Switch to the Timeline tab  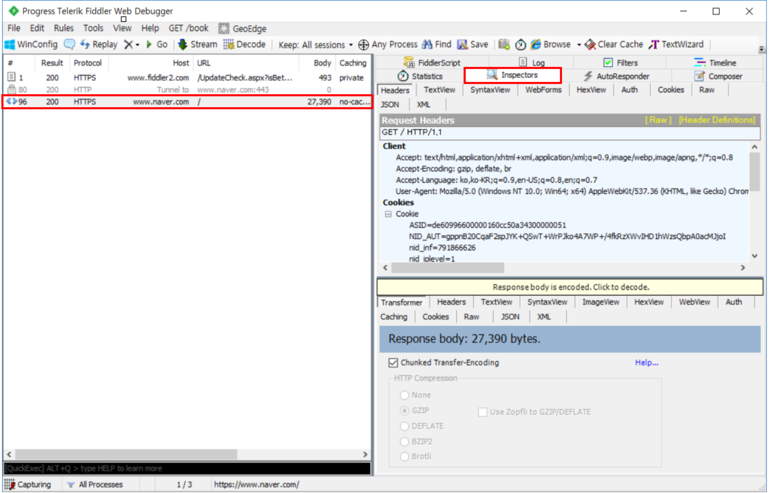coord(715,63)
